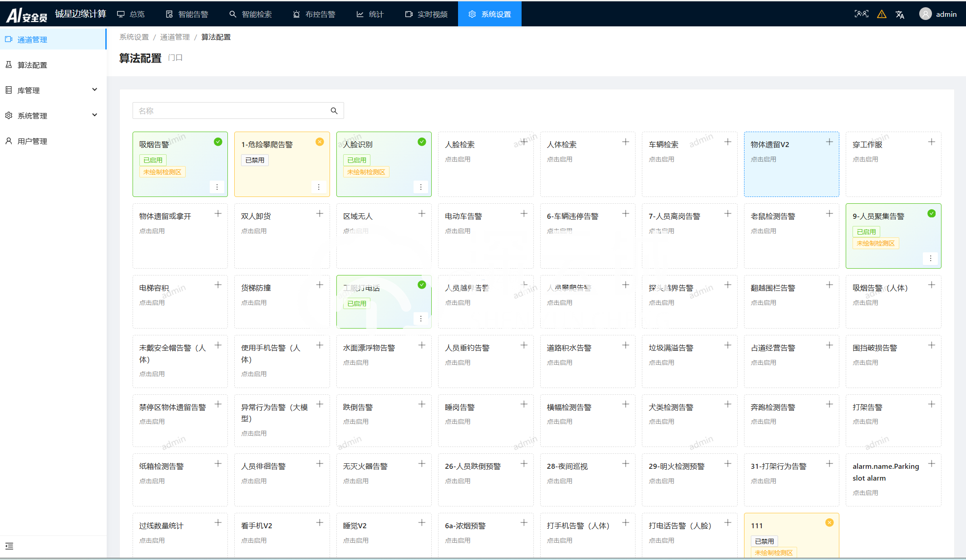Click 点击启用 under 老鼠检测告警
The height and width of the screenshot is (560, 966).
[x=763, y=231]
